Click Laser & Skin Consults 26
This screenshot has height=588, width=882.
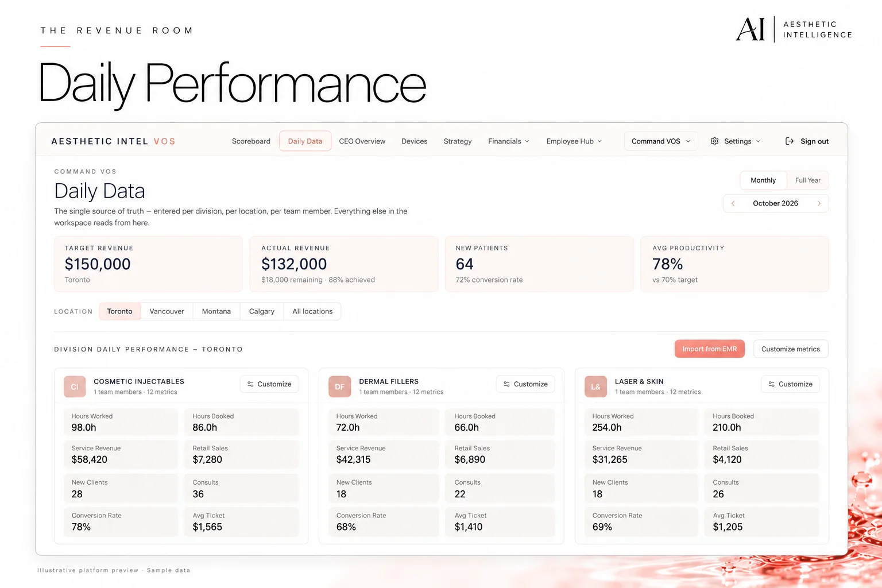pyautogui.click(x=762, y=489)
